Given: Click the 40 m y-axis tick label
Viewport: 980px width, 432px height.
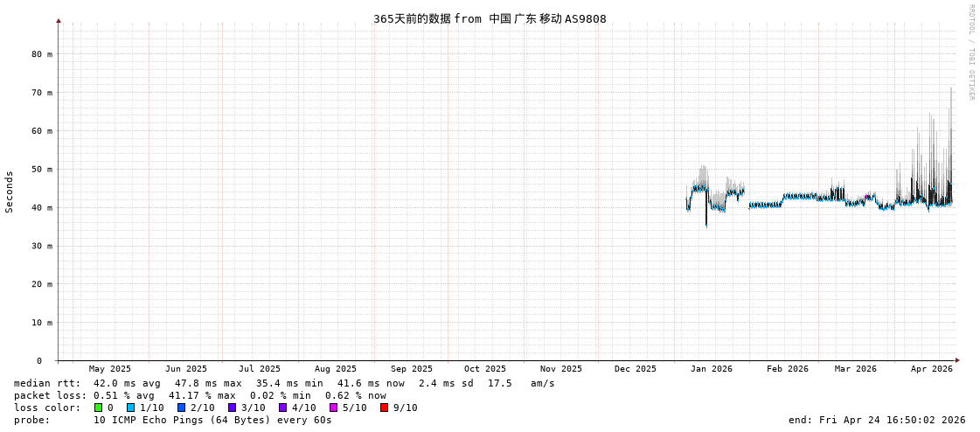Looking at the screenshot, I should (43, 207).
